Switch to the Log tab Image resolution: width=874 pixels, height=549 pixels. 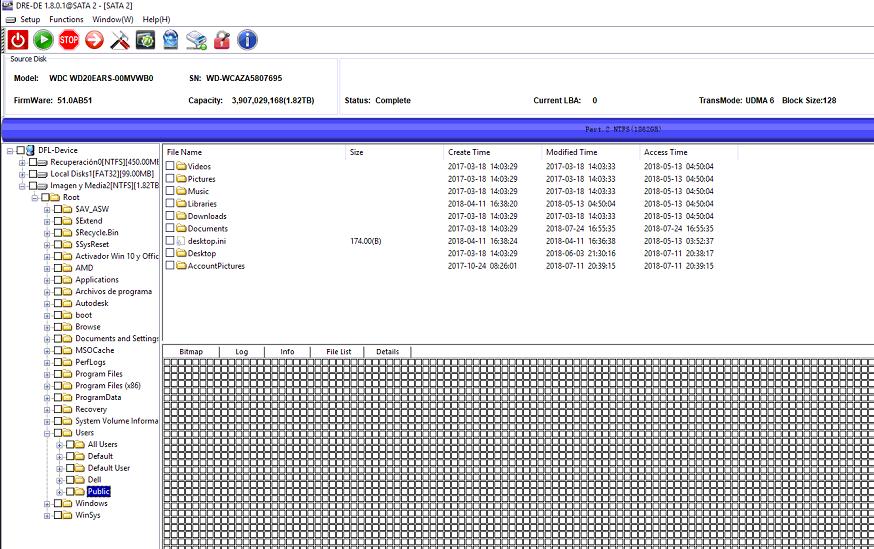point(241,352)
